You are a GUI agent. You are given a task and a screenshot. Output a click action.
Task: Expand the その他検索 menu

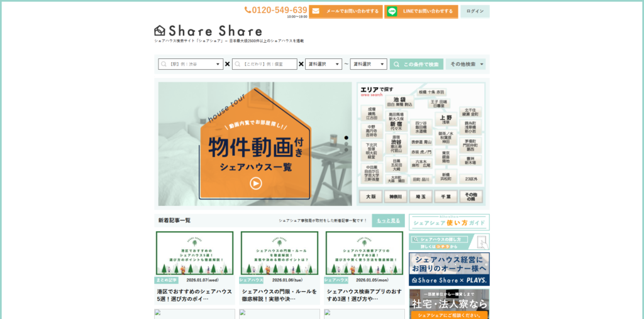coord(465,64)
